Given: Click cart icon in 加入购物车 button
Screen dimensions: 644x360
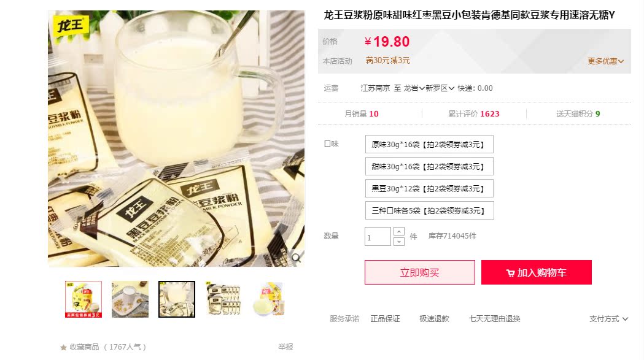Looking at the screenshot, I should pos(510,273).
